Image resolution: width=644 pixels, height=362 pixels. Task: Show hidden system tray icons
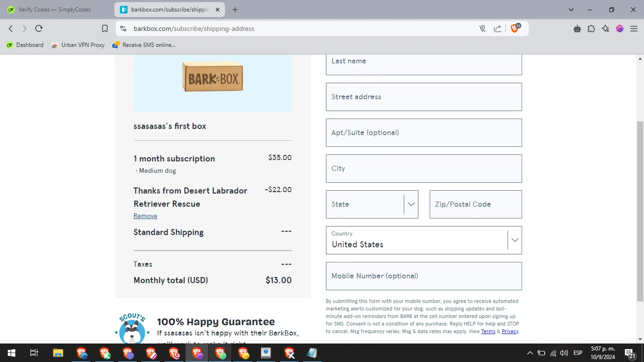pyautogui.click(x=530, y=353)
